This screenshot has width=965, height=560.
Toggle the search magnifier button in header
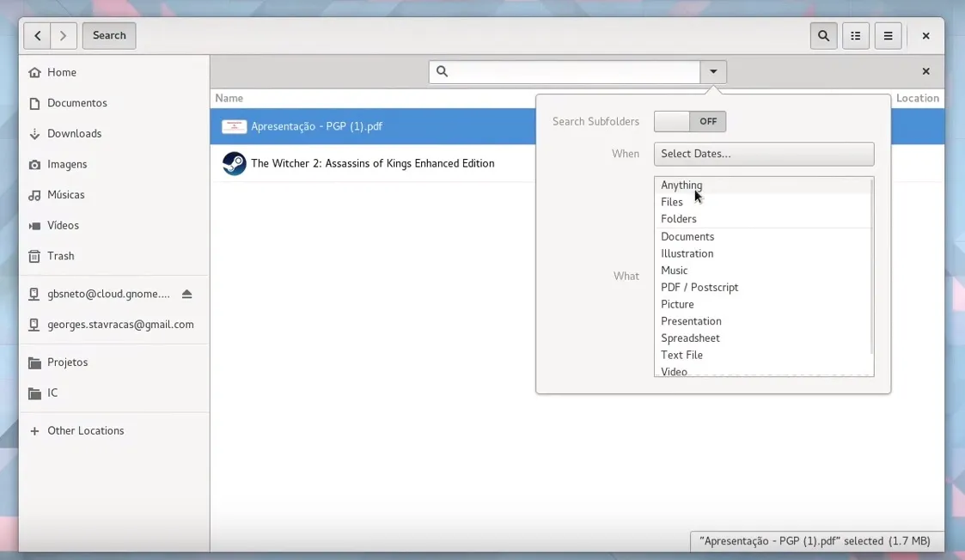[823, 35]
